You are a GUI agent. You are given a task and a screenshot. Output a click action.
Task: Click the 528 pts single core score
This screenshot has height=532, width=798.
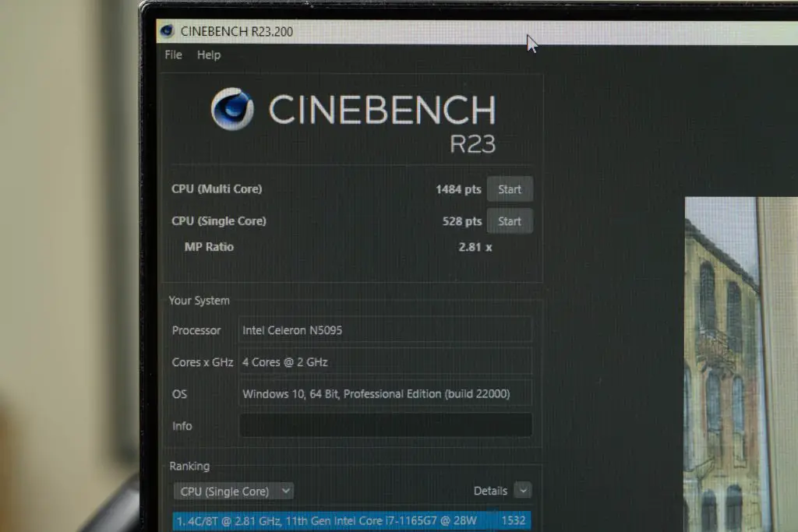461,221
